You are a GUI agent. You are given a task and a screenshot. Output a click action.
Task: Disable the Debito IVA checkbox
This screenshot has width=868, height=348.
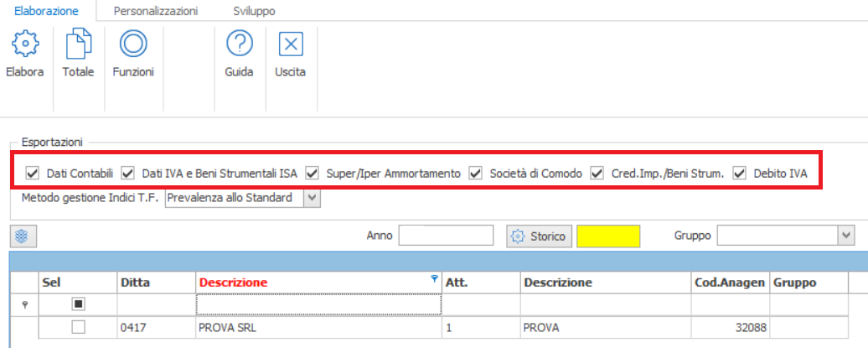[740, 174]
